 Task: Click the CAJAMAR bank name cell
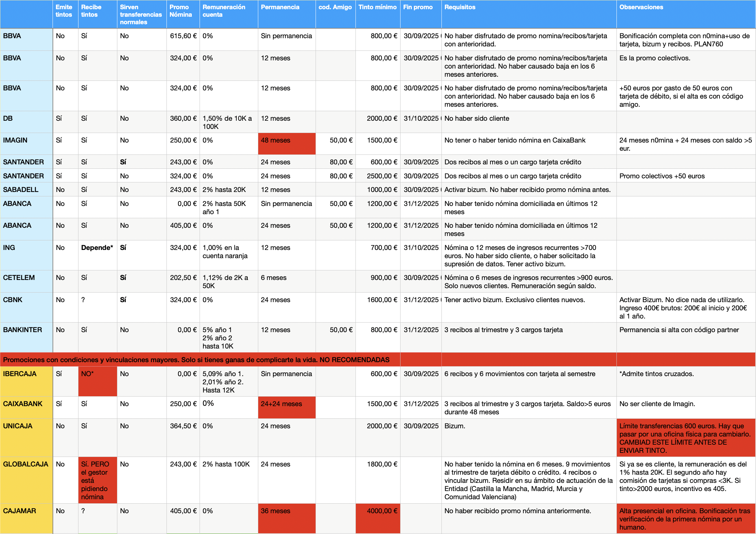27,518
